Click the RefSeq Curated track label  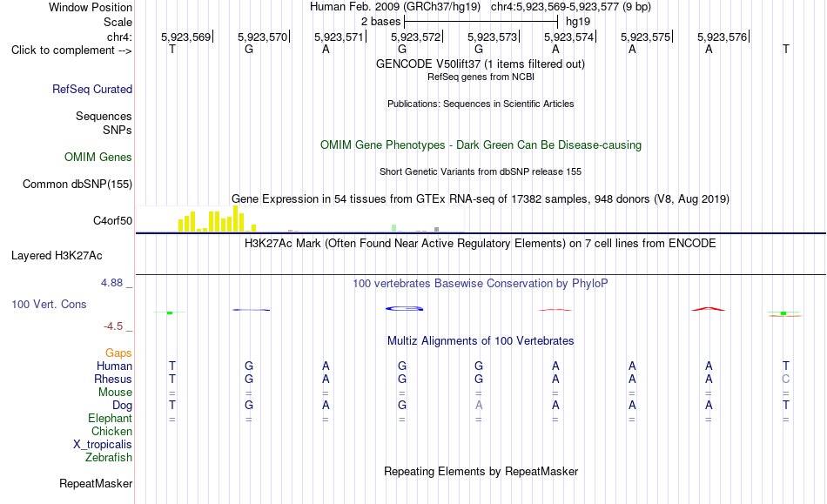[92, 90]
